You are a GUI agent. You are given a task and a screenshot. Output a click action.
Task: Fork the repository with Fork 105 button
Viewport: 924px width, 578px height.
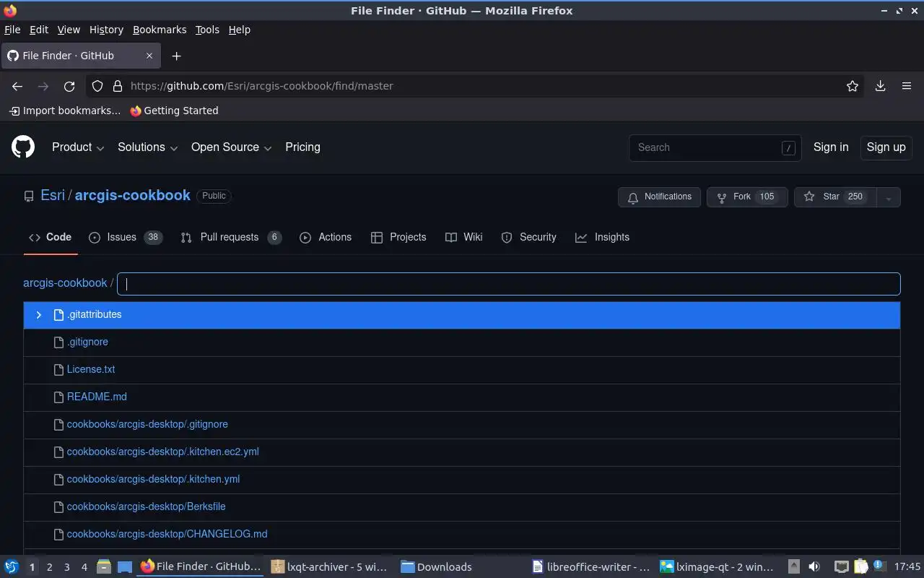pyautogui.click(x=747, y=197)
